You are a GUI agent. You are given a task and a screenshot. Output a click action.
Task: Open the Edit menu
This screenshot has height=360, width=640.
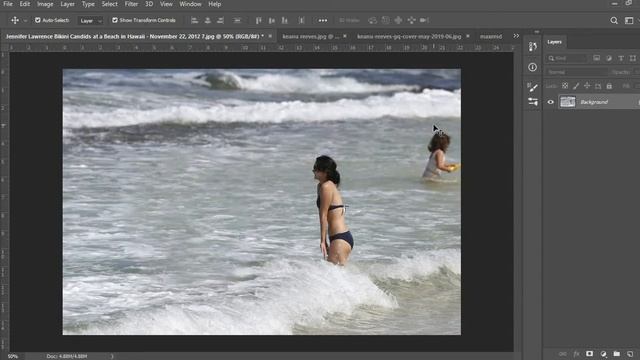click(25, 4)
